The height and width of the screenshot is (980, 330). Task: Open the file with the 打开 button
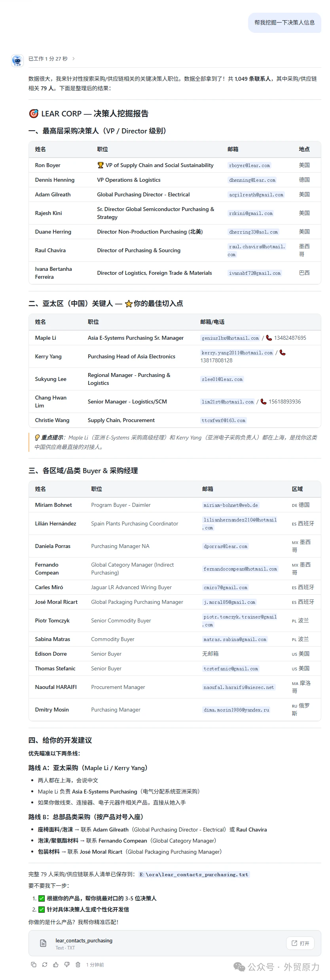click(x=300, y=943)
